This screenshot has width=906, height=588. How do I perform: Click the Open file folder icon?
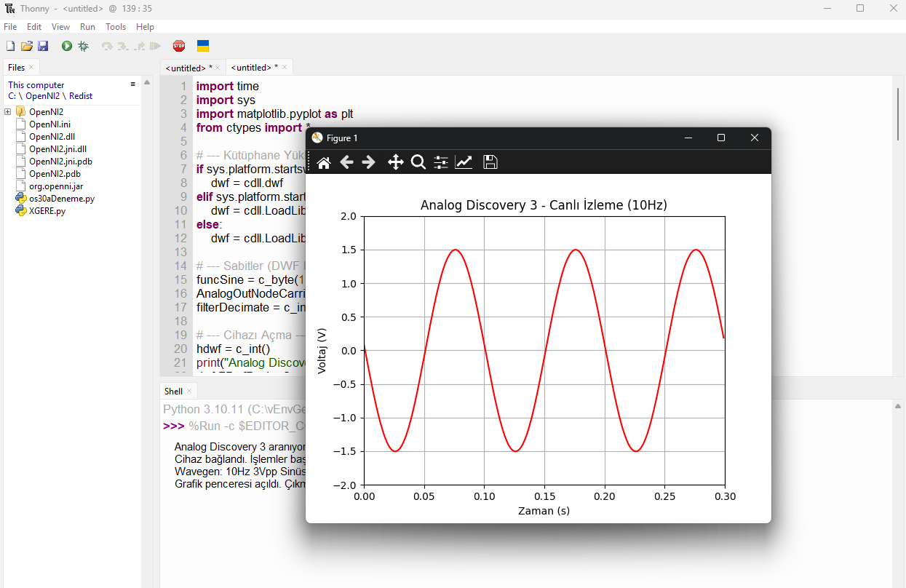(x=27, y=46)
